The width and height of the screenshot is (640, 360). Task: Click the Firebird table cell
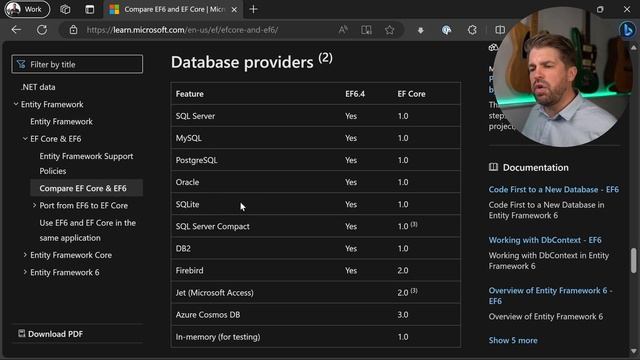point(189,270)
